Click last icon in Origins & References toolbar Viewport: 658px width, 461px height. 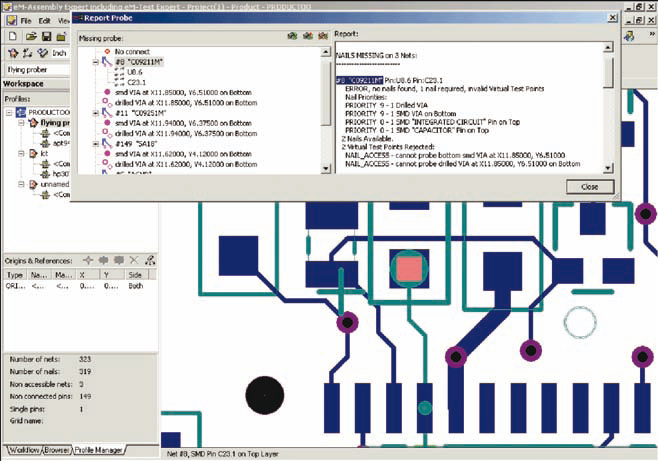coord(149,259)
